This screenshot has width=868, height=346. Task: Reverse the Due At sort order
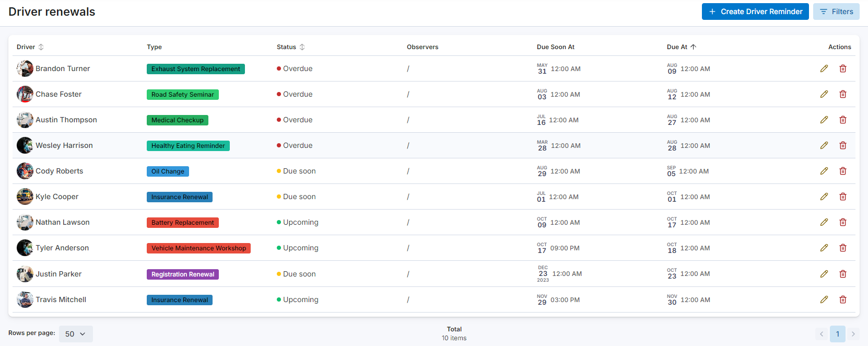pyautogui.click(x=693, y=47)
